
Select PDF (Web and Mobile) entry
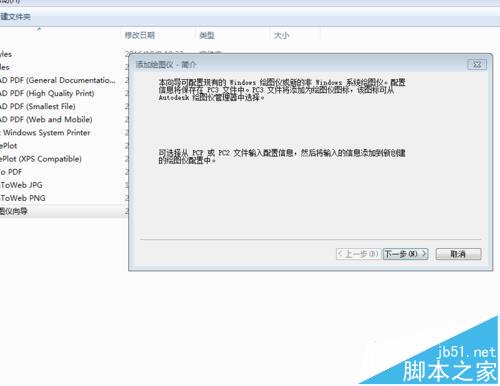pos(46,119)
